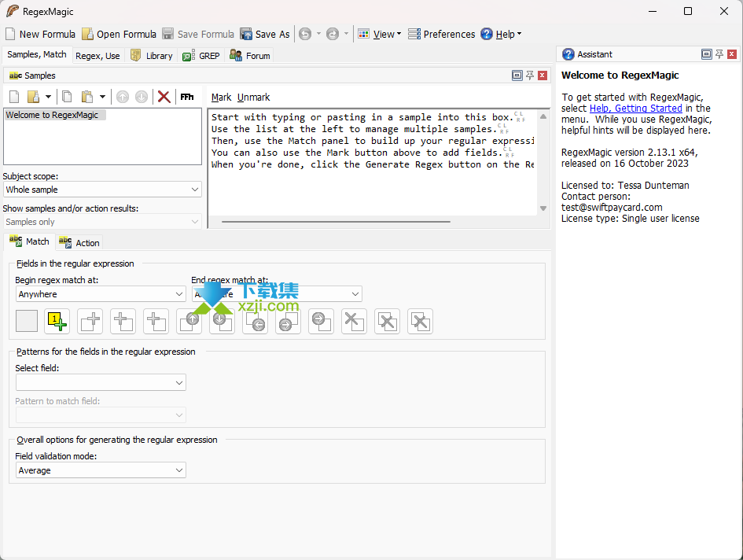Screen dimensions: 743x560
Task: Click the last delete fields X icon
Action: point(421,321)
